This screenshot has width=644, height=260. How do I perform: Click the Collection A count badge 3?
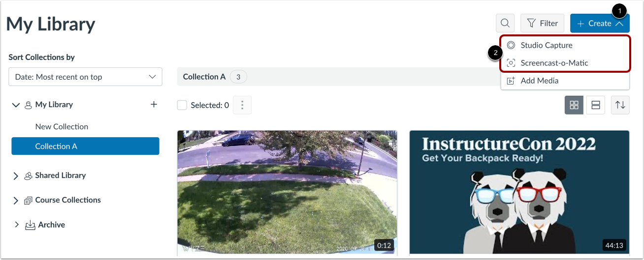click(x=238, y=77)
